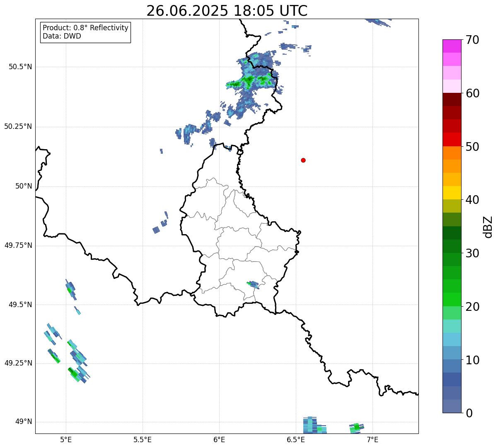
Task: Click the 49.5°N latitude label
Action: coord(20,305)
